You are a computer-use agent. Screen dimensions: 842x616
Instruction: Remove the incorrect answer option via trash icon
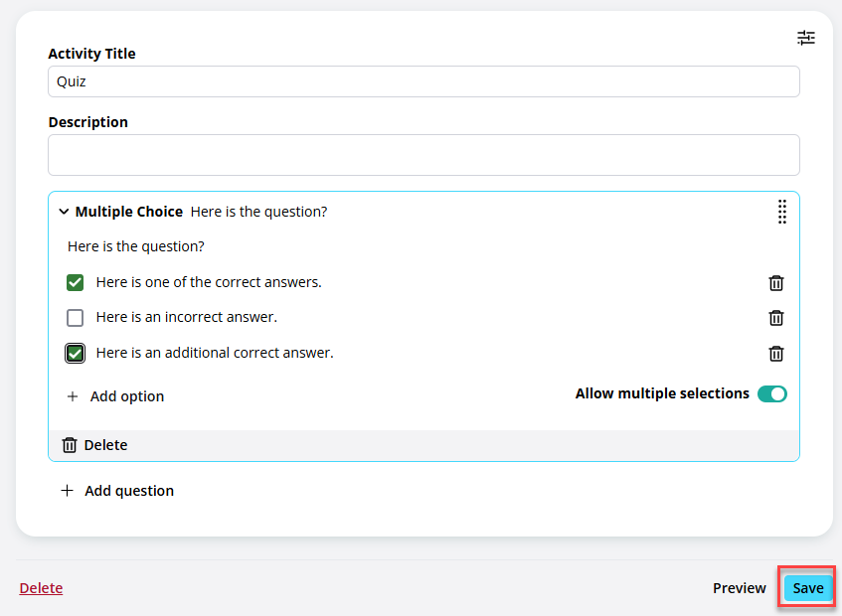click(776, 318)
